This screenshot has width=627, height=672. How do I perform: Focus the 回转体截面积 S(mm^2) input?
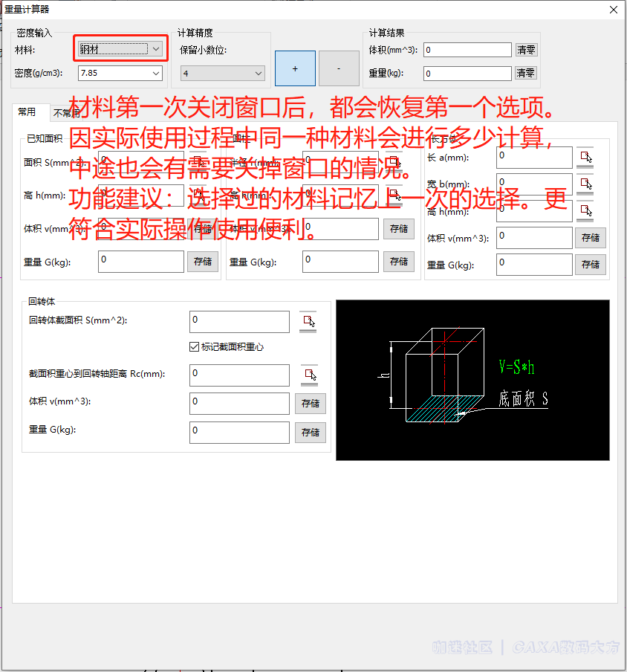tap(239, 322)
